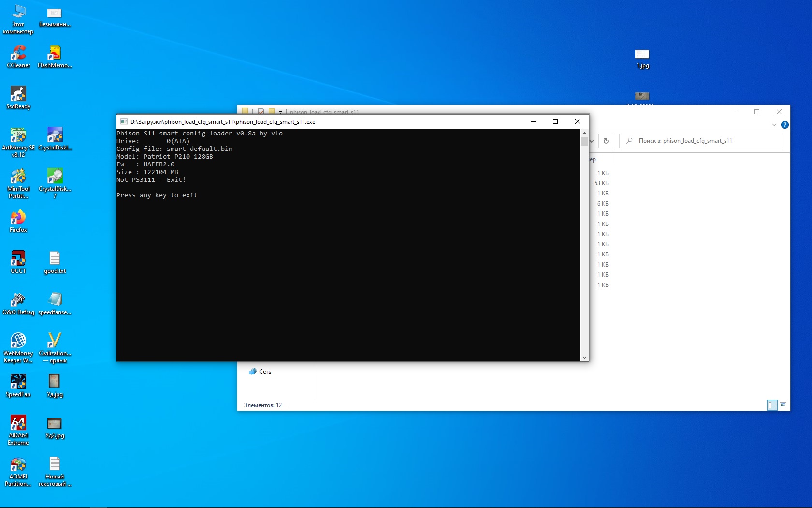This screenshot has height=508, width=812.
Task: Select the CCleaner desktop shortcut
Action: [x=18, y=57]
